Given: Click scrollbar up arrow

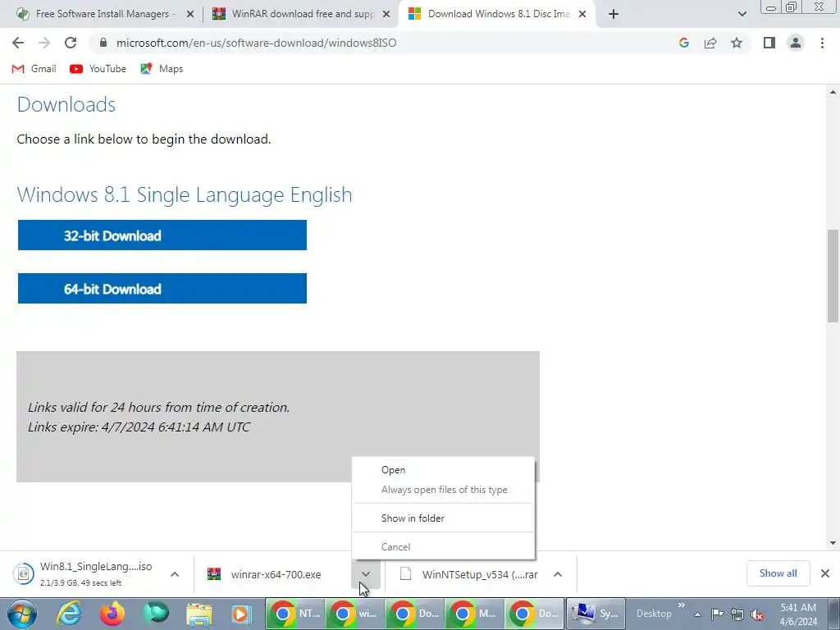Looking at the screenshot, I should 833,92.
